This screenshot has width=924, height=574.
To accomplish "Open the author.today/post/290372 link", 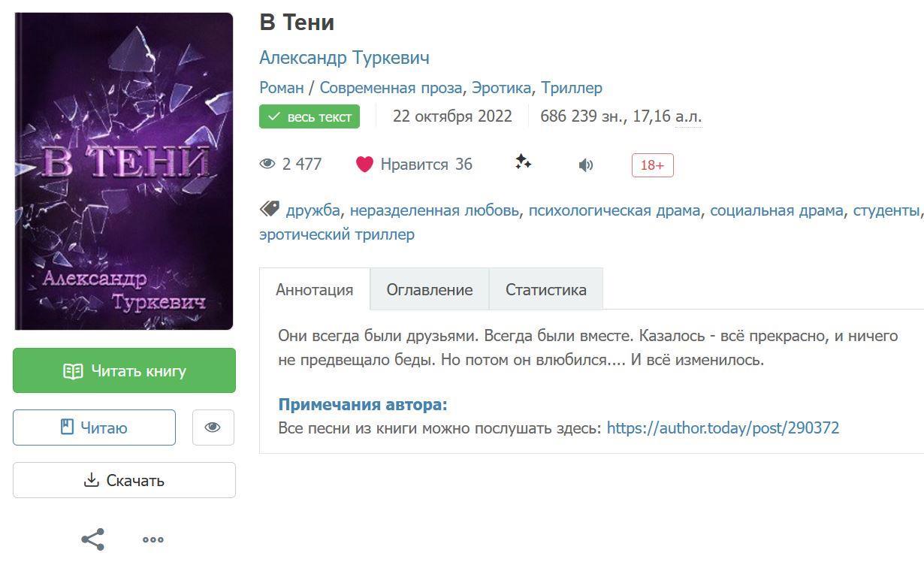I will pos(723,428).
